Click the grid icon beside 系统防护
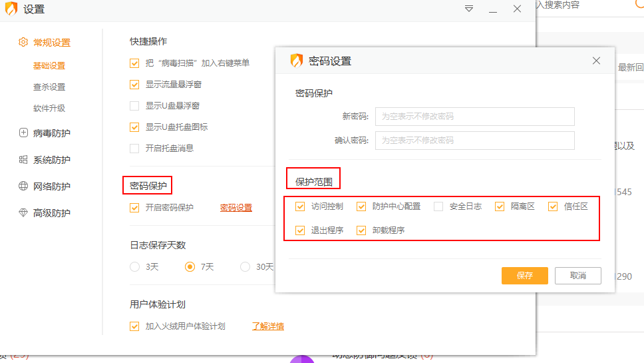The width and height of the screenshot is (644, 363). tap(23, 159)
